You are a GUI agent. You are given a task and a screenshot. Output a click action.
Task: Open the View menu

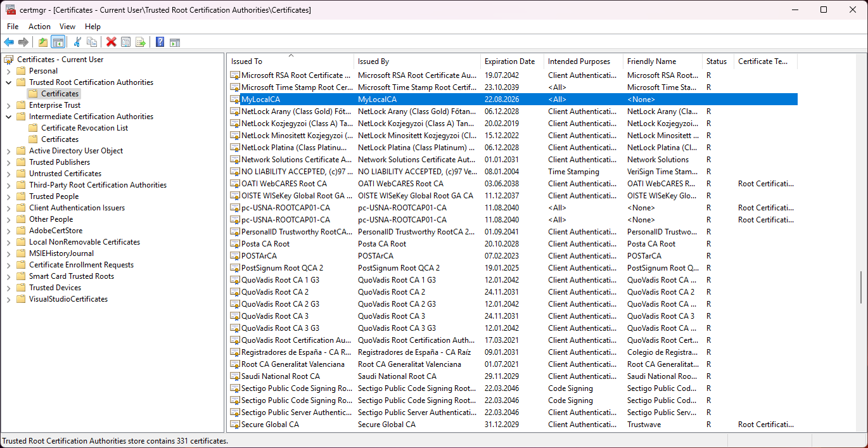tap(67, 27)
